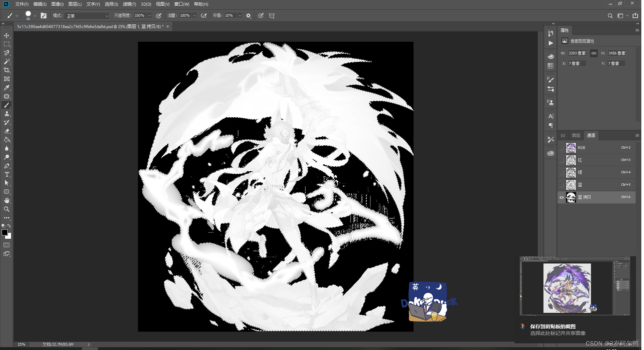This screenshot has height=350, width=644.
Task: Open the Properties panel menu
Action: (x=637, y=30)
